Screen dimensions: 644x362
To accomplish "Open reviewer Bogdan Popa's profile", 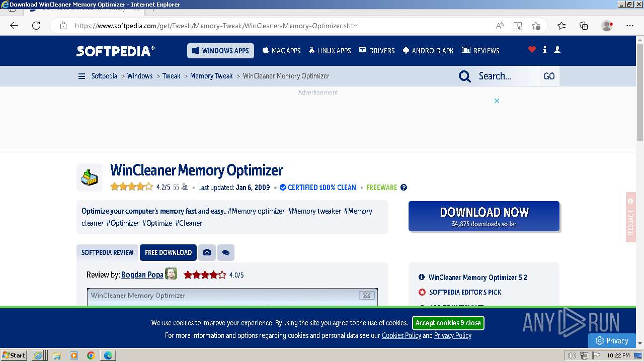I will [142, 275].
